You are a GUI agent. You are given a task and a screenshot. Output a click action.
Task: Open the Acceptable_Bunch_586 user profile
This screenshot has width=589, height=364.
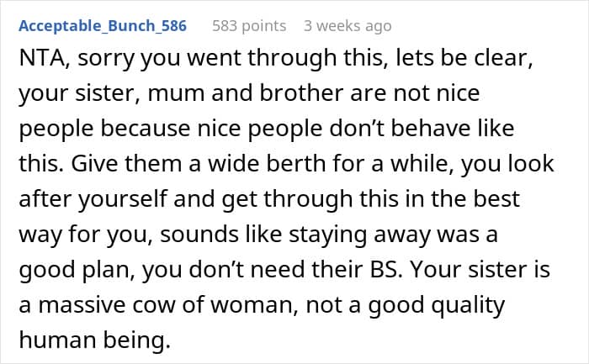(x=103, y=26)
